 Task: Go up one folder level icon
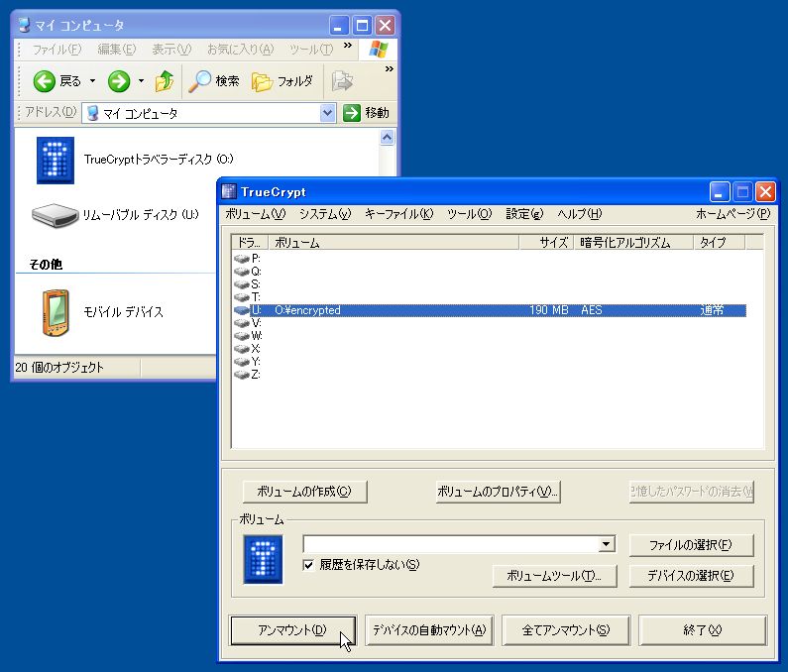pyautogui.click(x=165, y=81)
